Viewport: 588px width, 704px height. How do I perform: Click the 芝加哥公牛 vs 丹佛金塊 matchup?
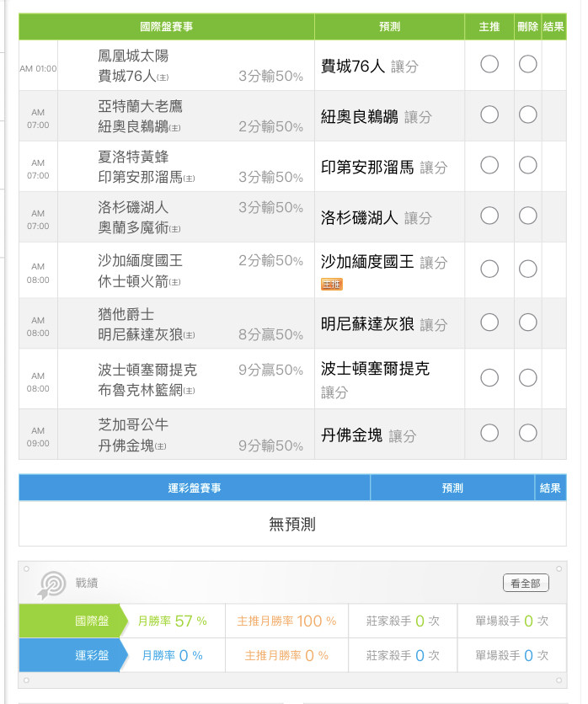click(x=186, y=435)
